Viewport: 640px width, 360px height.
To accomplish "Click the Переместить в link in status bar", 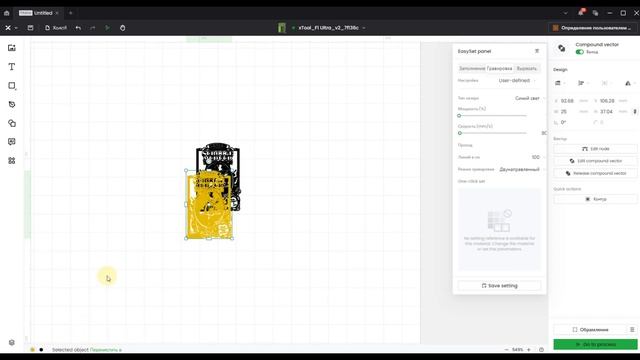I will [106, 350].
